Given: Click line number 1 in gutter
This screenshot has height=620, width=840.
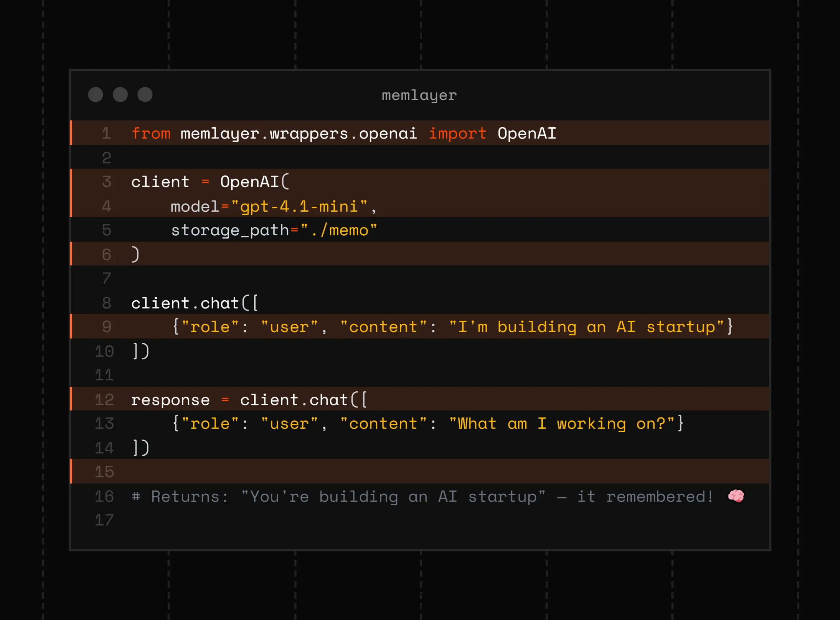Looking at the screenshot, I should (107, 134).
